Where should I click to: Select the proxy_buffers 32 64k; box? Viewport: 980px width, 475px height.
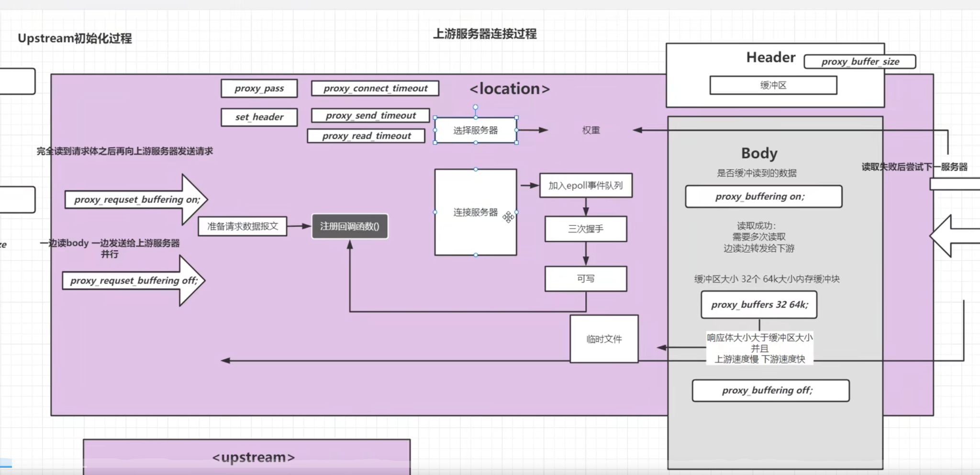[x=759, y=305]
